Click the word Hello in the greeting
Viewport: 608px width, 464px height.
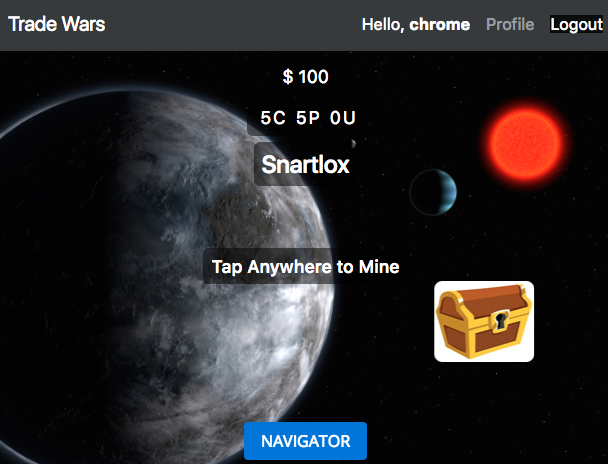(x=383, y=25)
